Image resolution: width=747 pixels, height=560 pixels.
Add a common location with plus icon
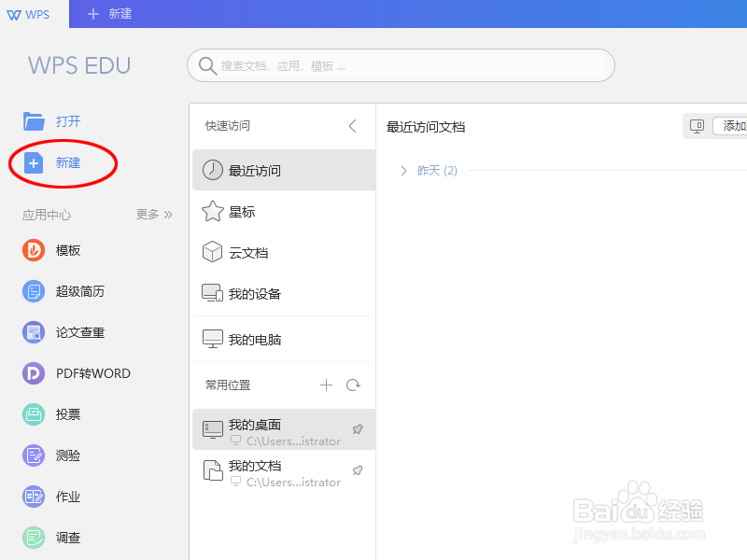[x=326, y=385]
